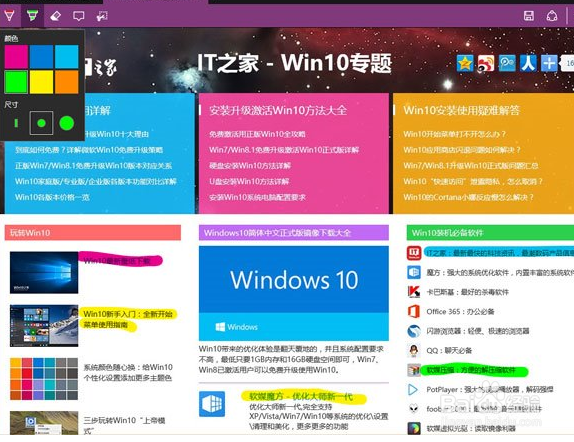
Task: Click the QQ penguin icon
Action: (414, 350)
